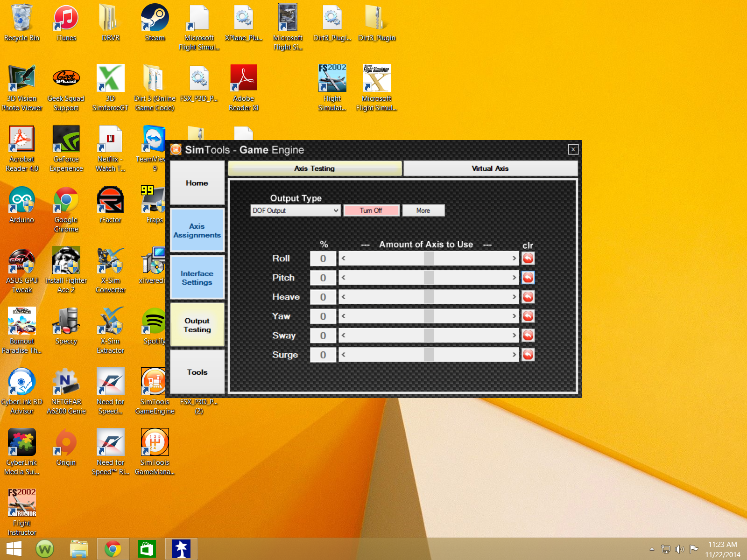Open the Tools section in SimTools

(197, 372)
